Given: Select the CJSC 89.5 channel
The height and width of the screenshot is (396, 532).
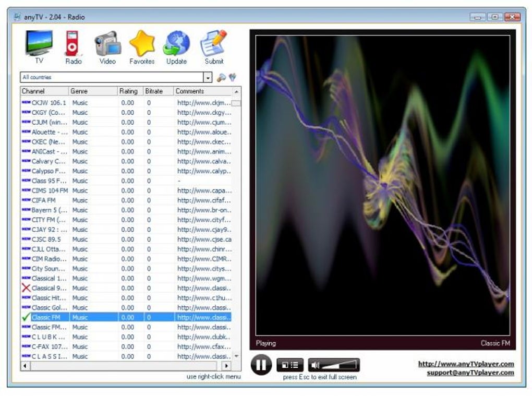Looking at the screenshot, I should (126, 239).
